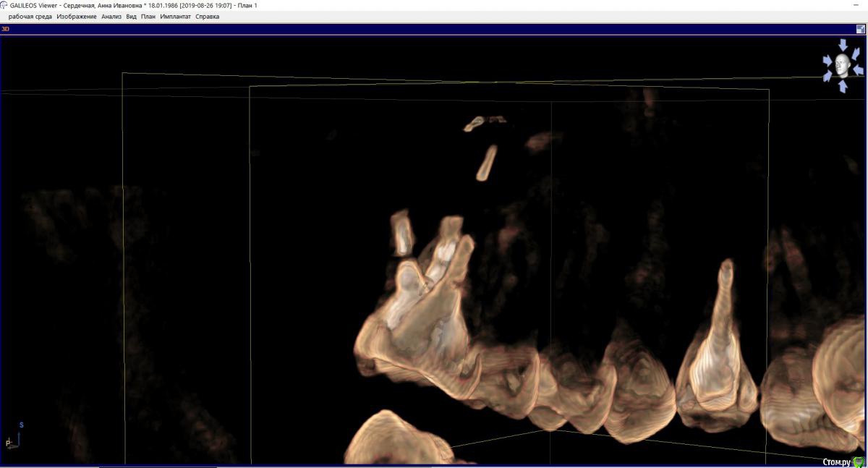The image size is (868, 468).
Task: Open the Изображение menu
Action: click(x=77, y=16)
